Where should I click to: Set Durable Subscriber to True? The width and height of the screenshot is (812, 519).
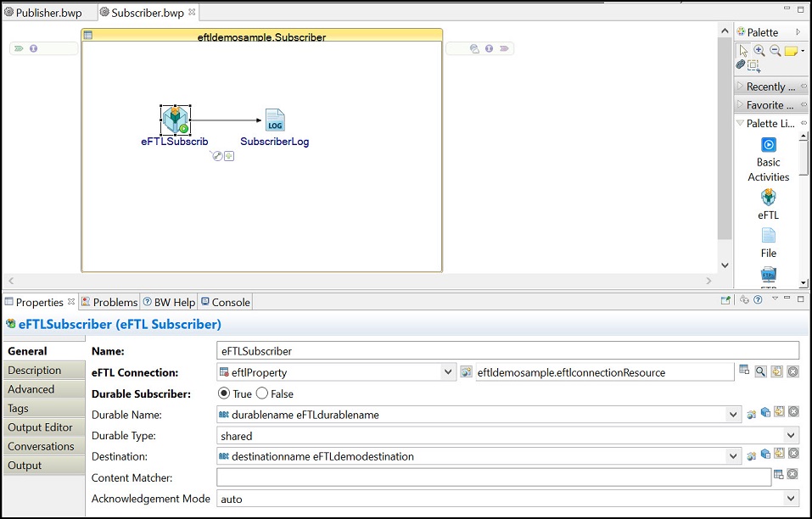pos(224,393)
